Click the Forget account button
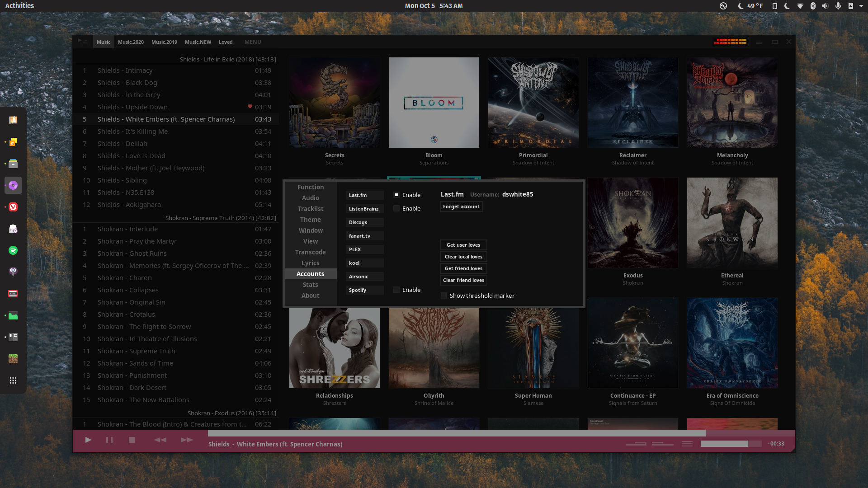This screenshot has width=868, height=488. tap(461, 206)
